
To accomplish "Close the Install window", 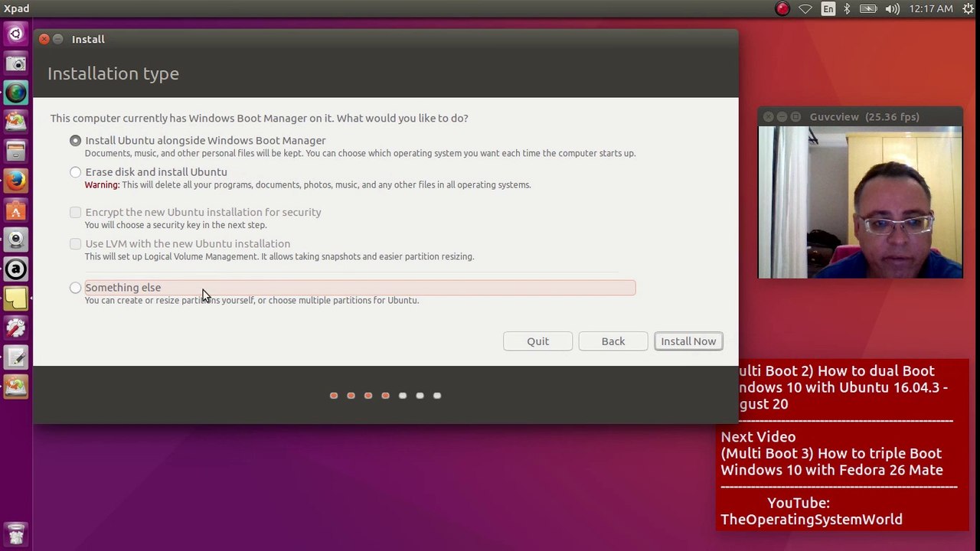I will 44,39.
